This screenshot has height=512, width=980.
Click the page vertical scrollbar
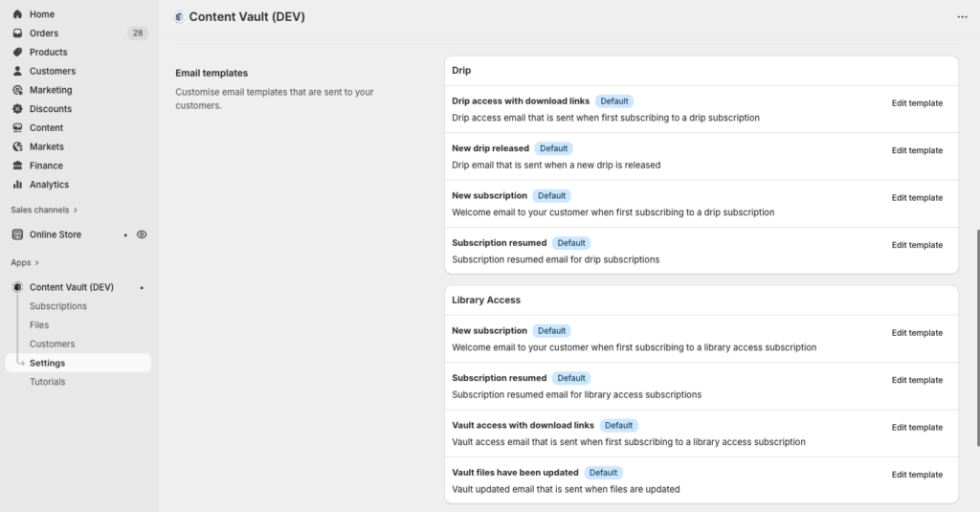[977, 338]
